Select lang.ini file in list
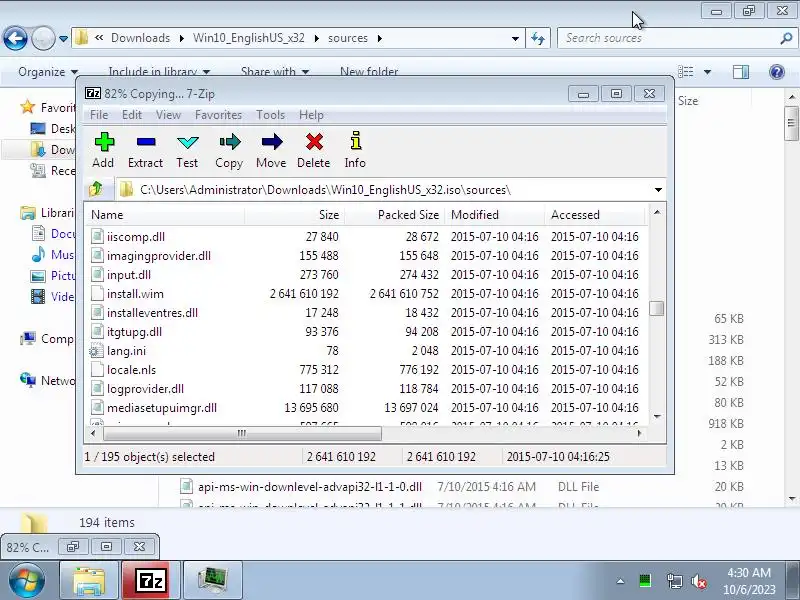Screen dimensions: 800x600 tap(365, 351)
